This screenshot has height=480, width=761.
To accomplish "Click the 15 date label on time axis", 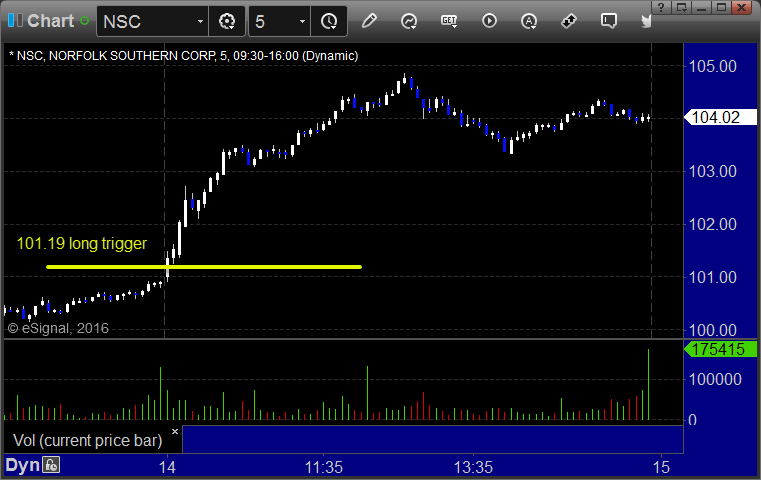I will click(x=661, y=467).
